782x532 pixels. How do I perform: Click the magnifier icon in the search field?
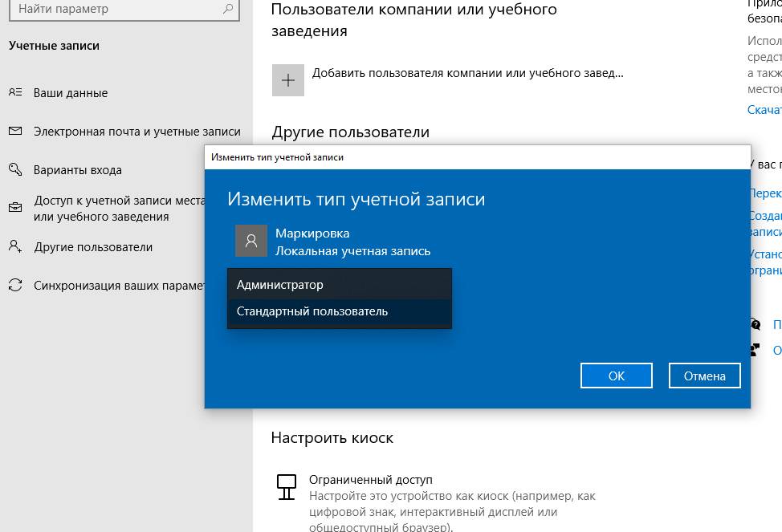[x=229, y=10]
